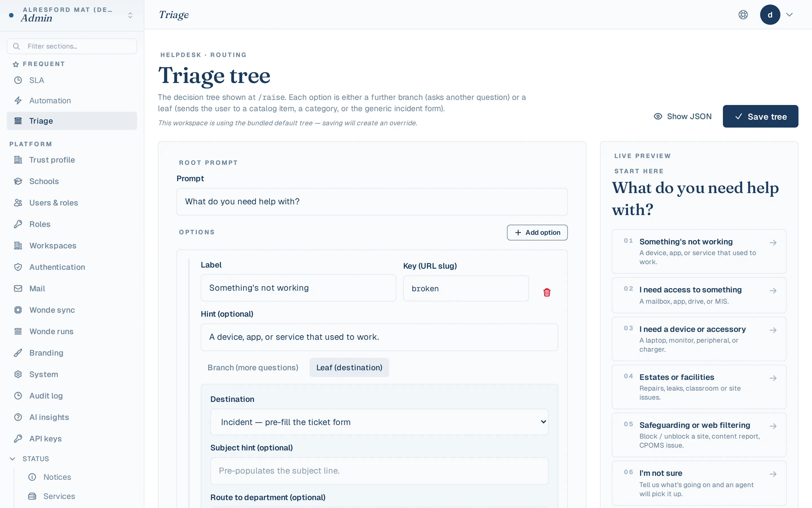Image resolution: width=812 pixels, height=508 pixels.
Task: Click the 'HELPDESK · ROUTING' breadcrumb text
Action: (204, 55)
